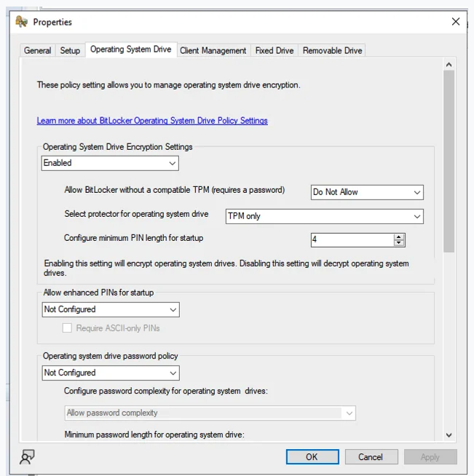Confirm with the OK button
Screen dimensions: 474x476
[x=312, y=456]
